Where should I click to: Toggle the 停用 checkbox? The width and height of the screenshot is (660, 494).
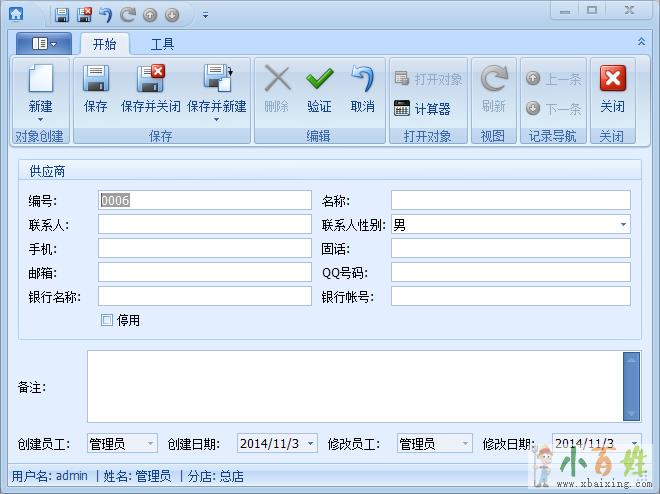[x=107, y=320]
